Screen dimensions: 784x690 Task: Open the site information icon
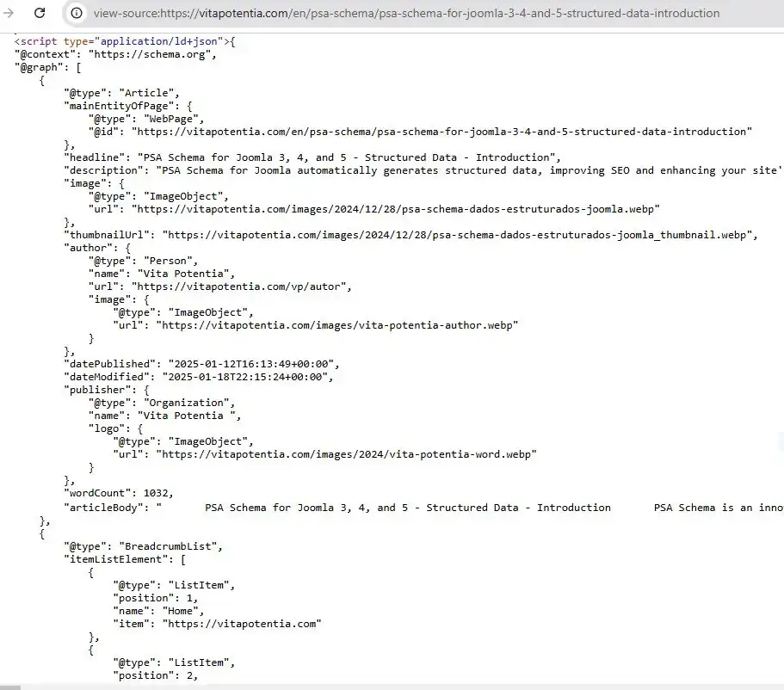point(76,13)
